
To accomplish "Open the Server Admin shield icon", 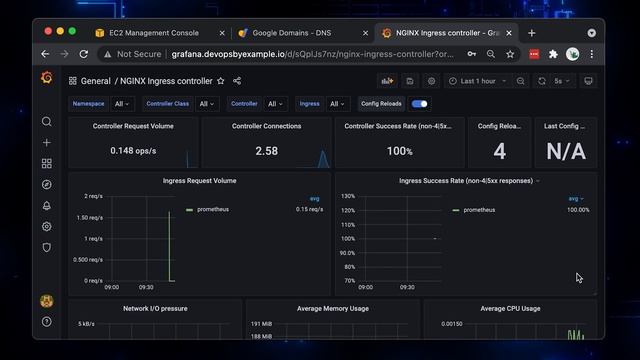I will tap(47, 247).
